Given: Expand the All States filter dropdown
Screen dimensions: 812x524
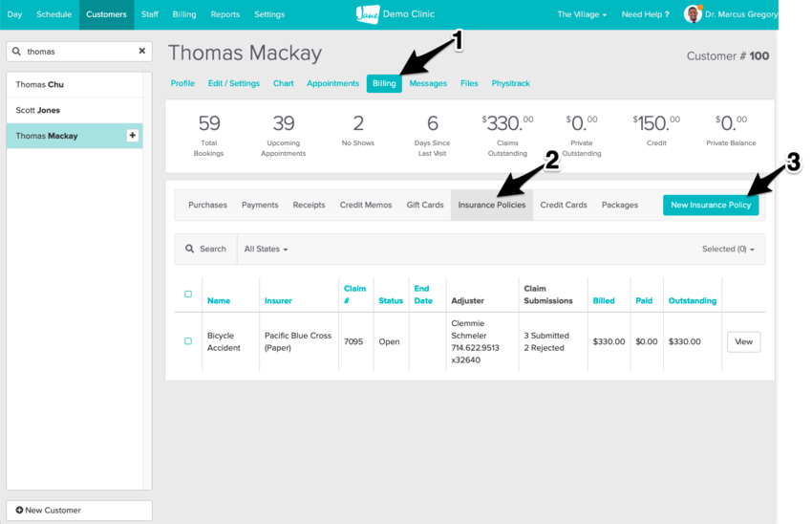Looking at the screenshot, I should tap(266, 249).
